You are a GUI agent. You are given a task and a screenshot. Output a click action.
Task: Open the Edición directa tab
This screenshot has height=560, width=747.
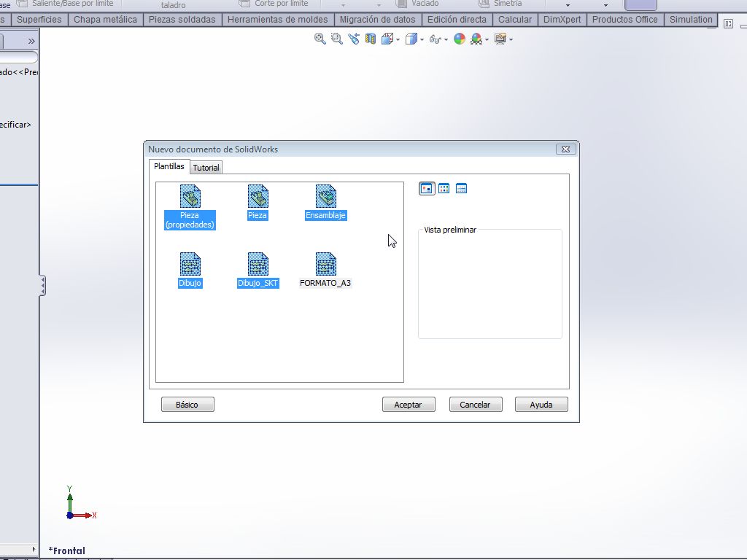[x=457, y=20]
